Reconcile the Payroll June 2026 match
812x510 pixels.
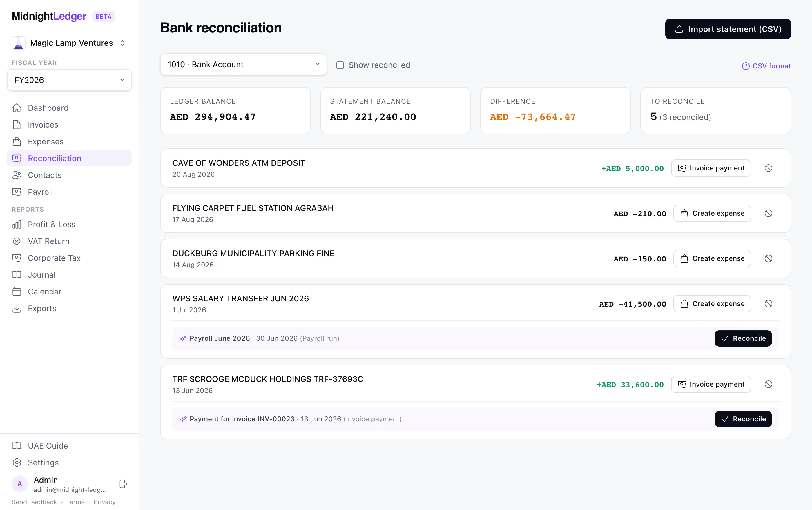(743, 338)
